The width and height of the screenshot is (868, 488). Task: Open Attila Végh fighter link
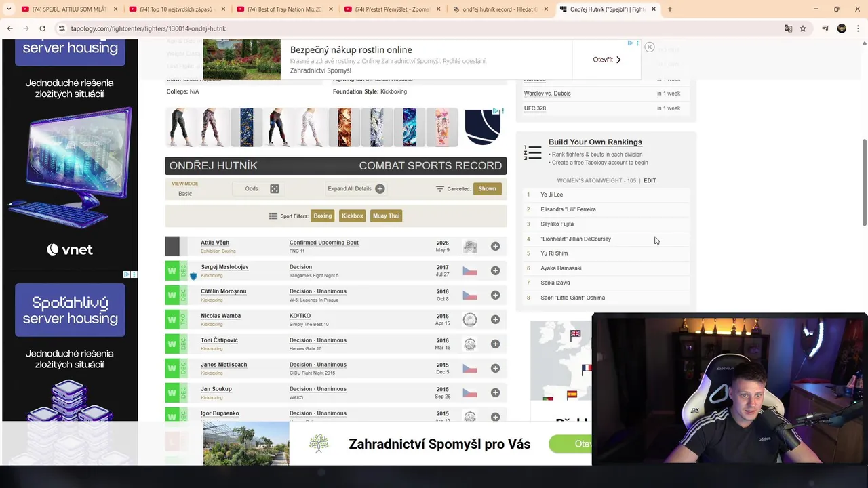pyautogui.click(x=215, y=243)
